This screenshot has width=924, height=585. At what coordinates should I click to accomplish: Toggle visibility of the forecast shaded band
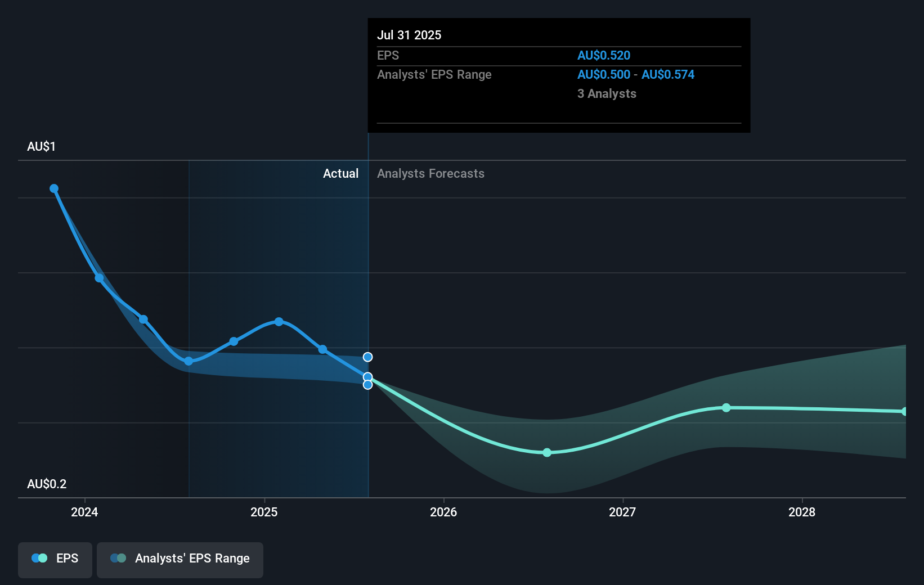coord(180,559)
